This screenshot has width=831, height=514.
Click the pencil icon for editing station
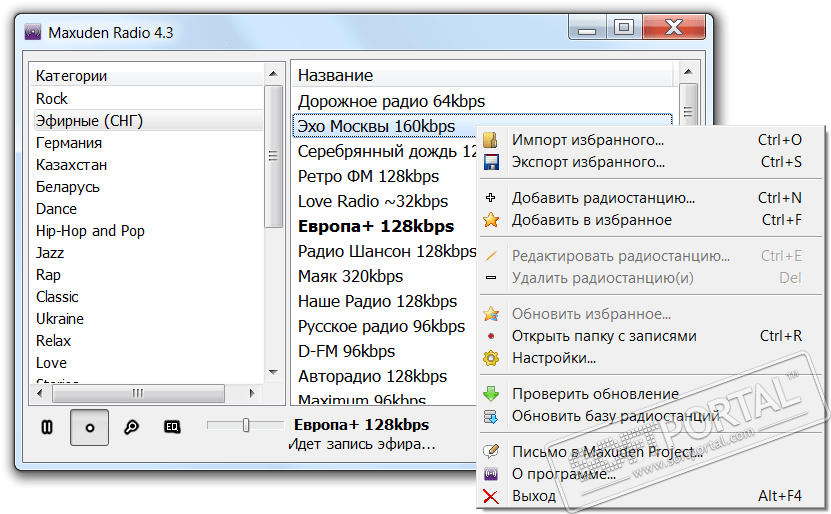pos(491,256)
